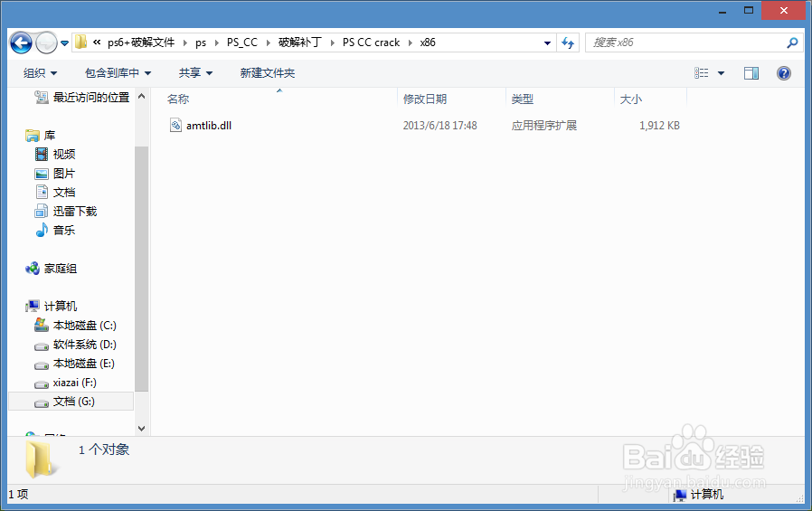Open the 音乐 library
812x511 pixels.
(64, 230)
